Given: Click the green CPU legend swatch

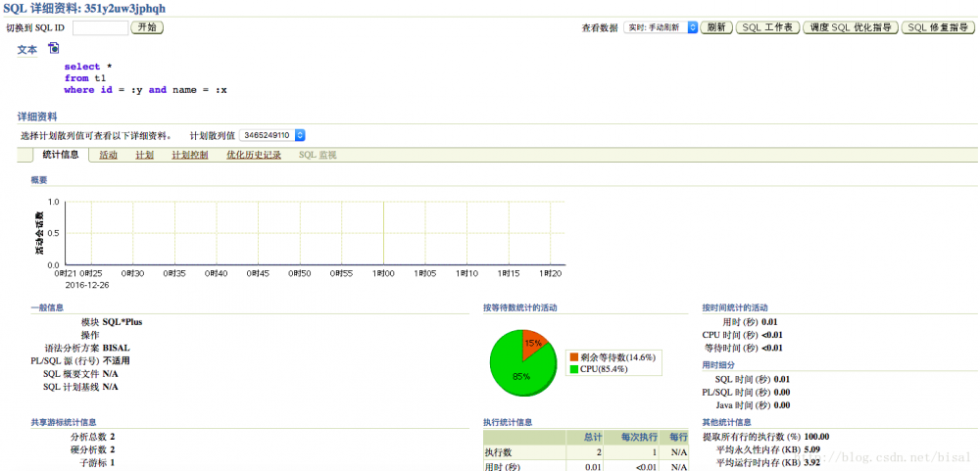Looking at the screenshot, I should (573, 369).
